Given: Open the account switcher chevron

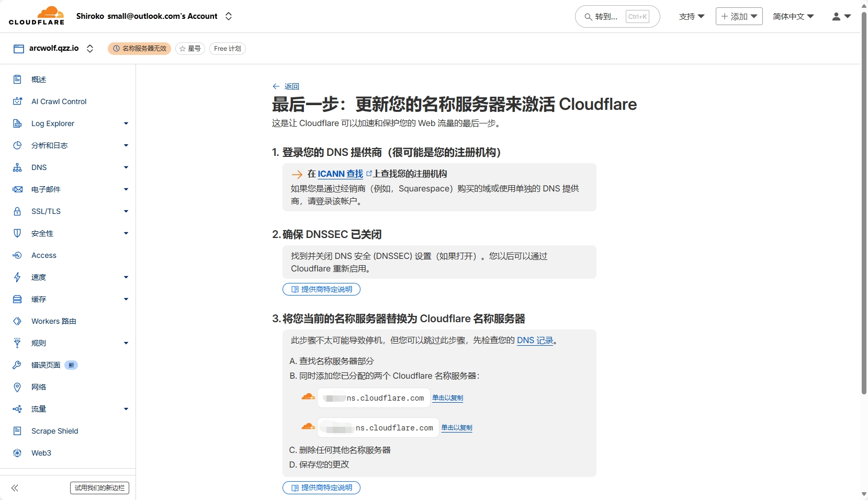Looking at the screenshot, I should click(x=229, y=16).
